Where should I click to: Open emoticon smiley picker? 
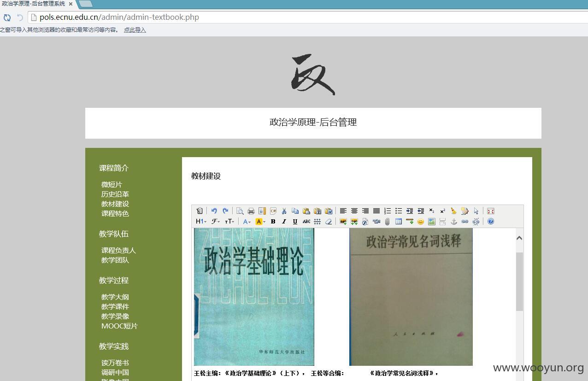click(420, 222)
